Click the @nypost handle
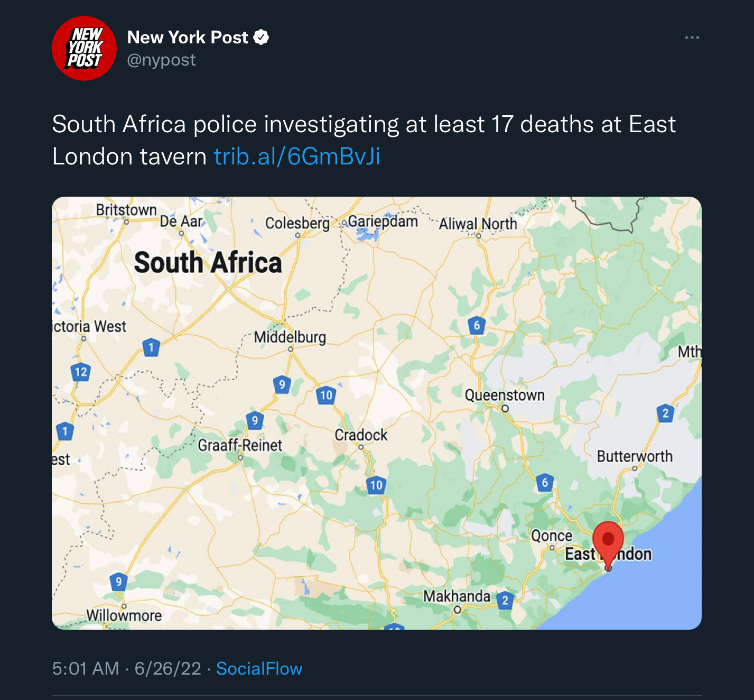The image size is (754, 700). click(x=161, y=60)
